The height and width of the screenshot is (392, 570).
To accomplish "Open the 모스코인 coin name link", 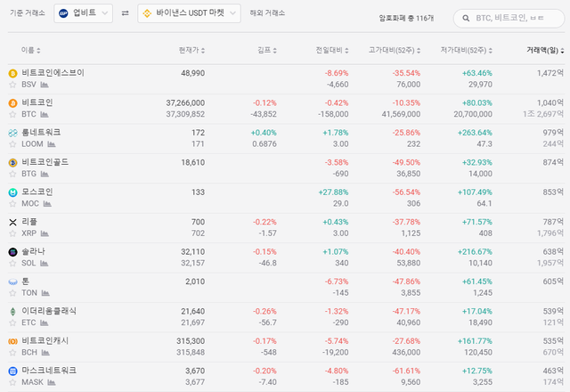I will (x=37, y=192).
